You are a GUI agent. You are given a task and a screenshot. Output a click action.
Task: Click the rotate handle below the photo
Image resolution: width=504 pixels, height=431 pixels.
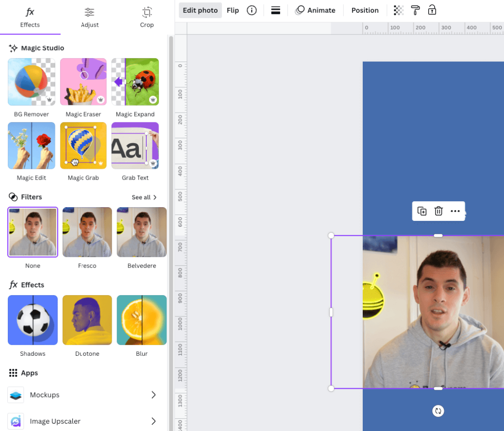click(438, 411)
